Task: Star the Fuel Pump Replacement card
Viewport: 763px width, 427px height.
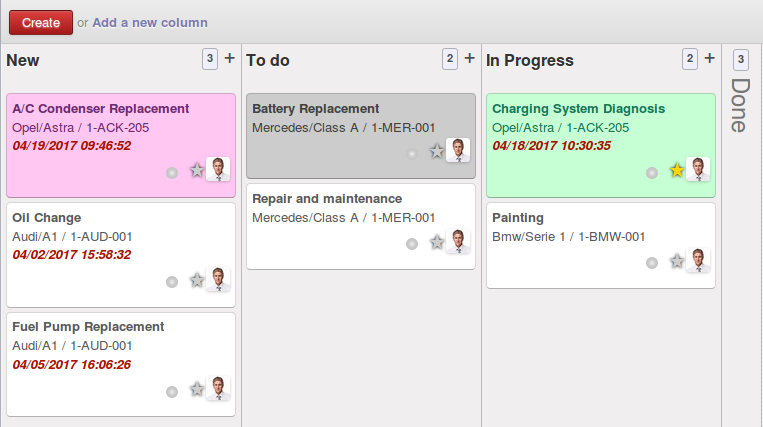Action: pos(197,389)
